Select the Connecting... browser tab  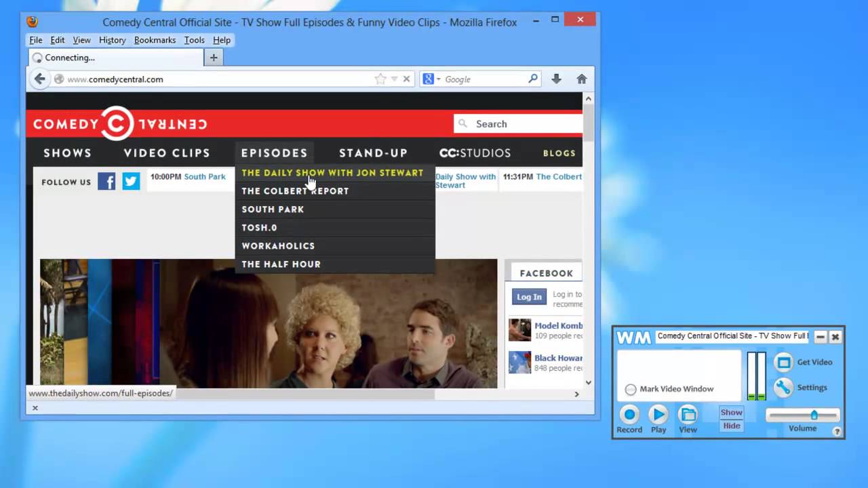[116, 58]
